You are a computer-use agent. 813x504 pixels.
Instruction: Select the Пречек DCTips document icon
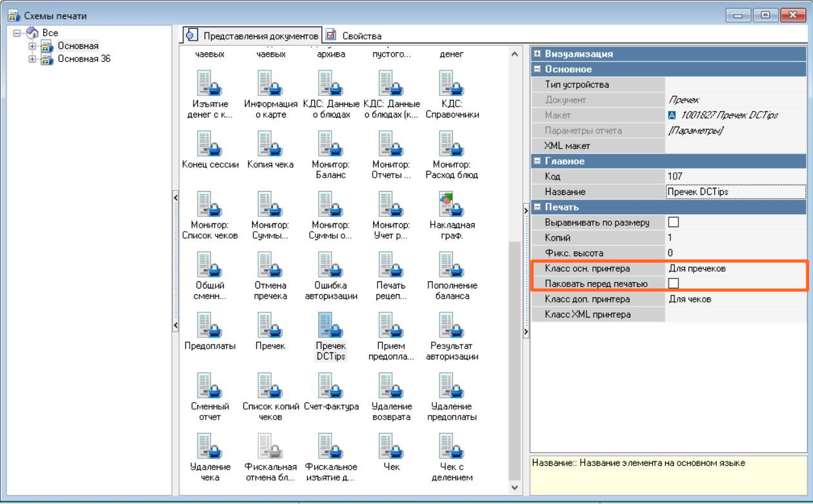(330, 325)
